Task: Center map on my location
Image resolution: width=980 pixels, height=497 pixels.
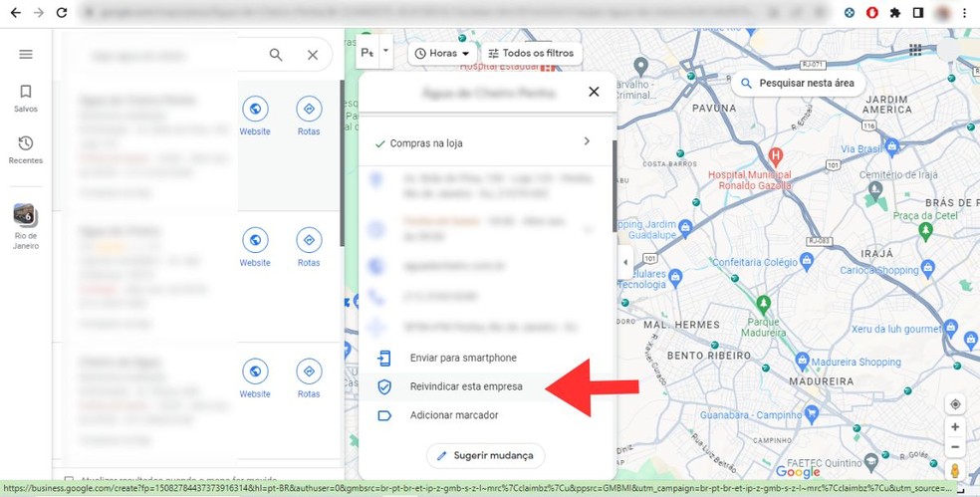Action: point(955,404)
